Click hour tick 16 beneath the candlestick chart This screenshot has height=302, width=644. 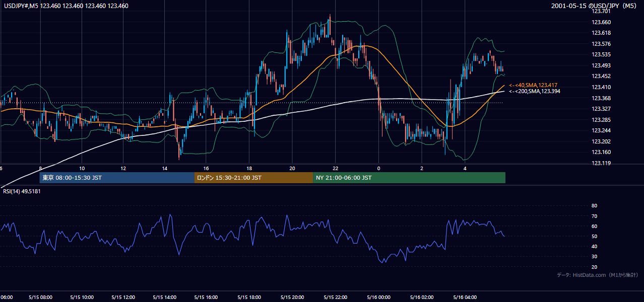(x=206, y=168)
